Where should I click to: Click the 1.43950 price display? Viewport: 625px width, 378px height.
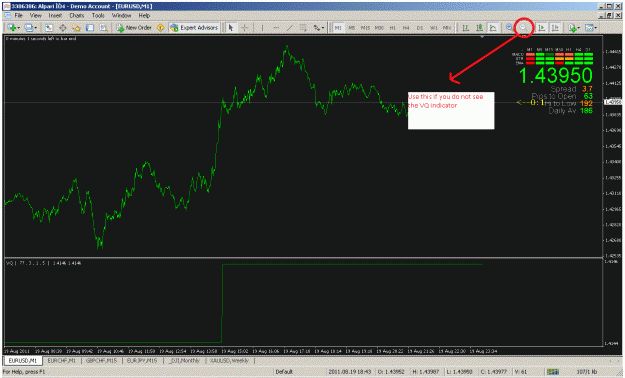click(x=556, y=75)
